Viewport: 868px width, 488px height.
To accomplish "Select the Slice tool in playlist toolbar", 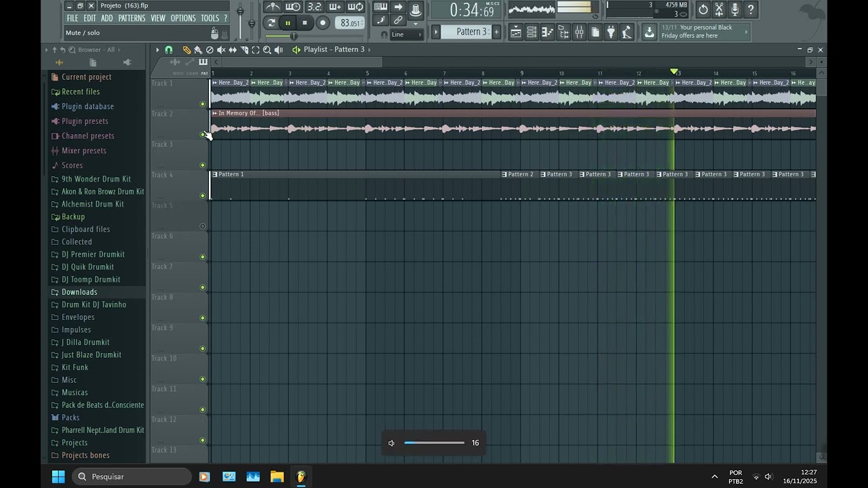I will [244, 49].
